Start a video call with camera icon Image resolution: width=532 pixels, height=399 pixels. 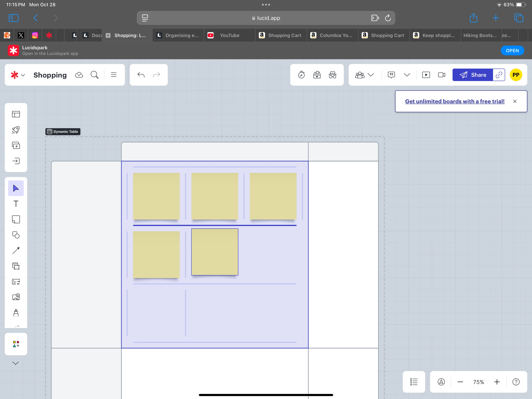442,75
